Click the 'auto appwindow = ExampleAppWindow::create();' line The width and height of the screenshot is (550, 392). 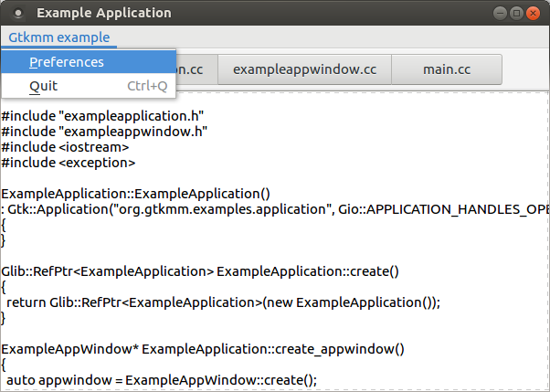point(162,380)
